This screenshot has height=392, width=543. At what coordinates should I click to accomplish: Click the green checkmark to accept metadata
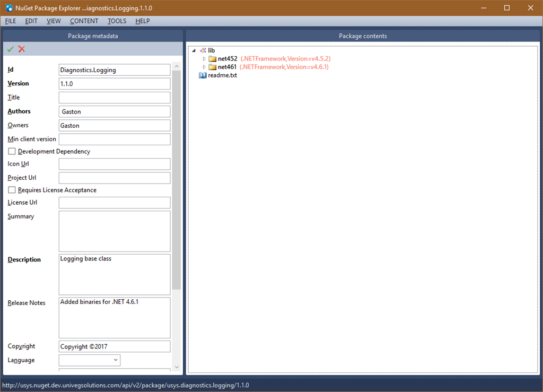tap(10, 49)
